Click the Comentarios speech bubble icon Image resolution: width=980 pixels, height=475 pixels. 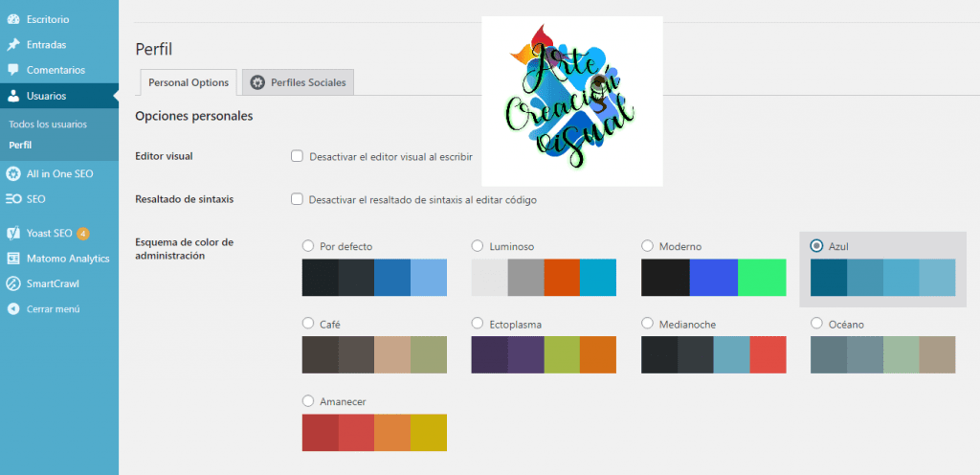click(13, 70)
